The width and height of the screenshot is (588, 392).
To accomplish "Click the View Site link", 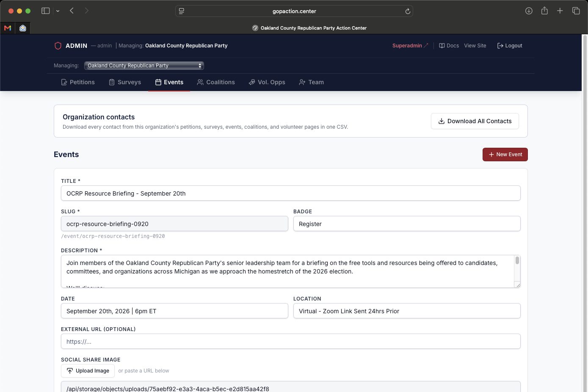I will [475, 46].
